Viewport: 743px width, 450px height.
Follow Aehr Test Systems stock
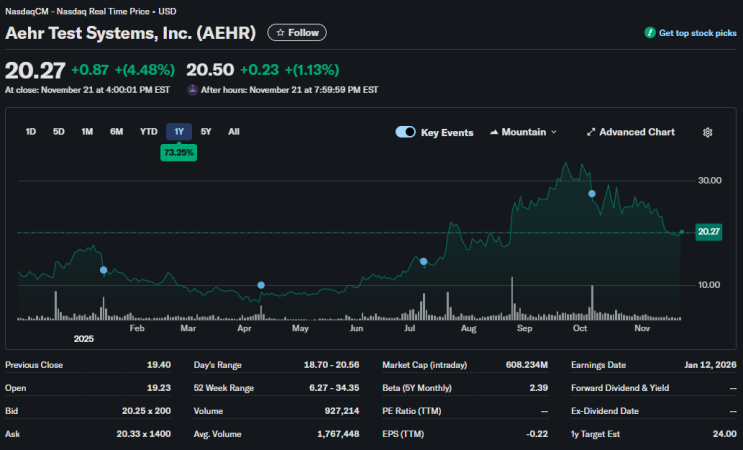(297, 33)
